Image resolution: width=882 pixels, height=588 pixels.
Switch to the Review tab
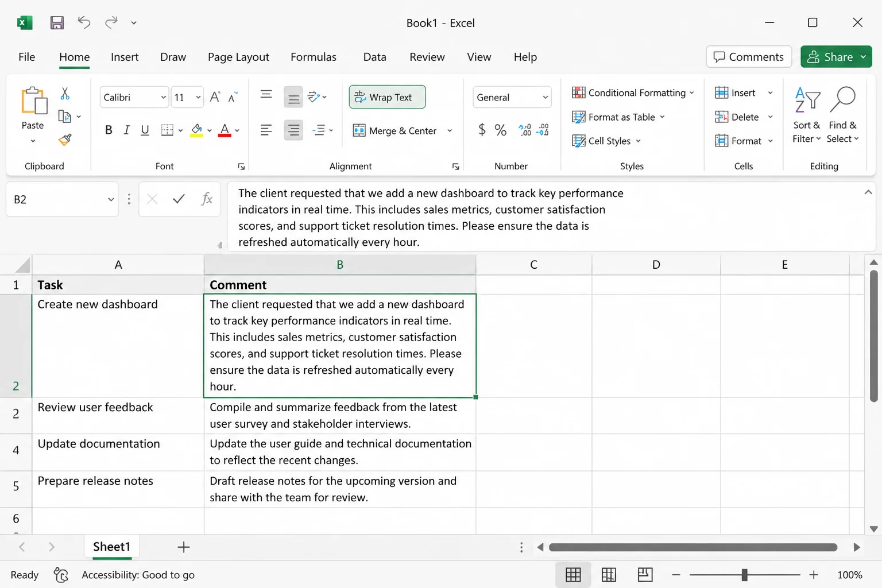pos(427,57)
